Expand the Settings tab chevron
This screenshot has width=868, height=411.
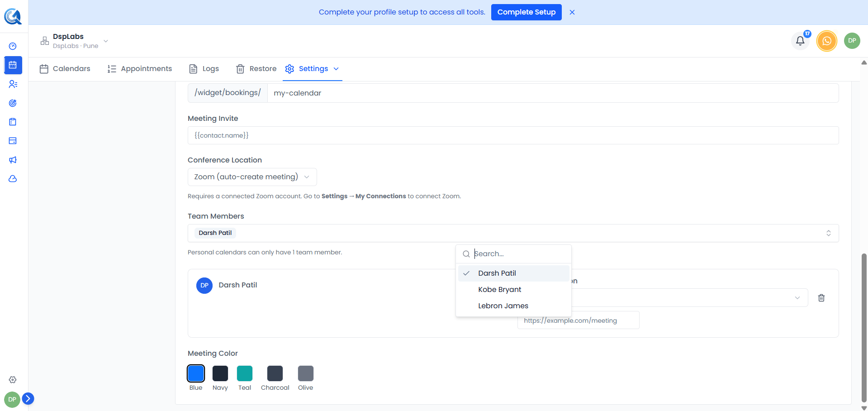tap(336, 69)
